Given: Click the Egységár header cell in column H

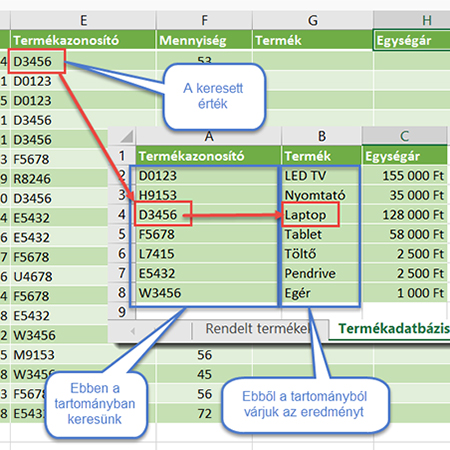Looking at the screenshot, I should click(412, 40).
